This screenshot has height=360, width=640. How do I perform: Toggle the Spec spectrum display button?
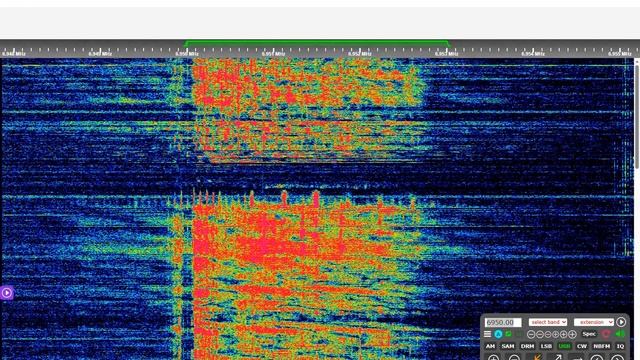[x=589, y=334]
